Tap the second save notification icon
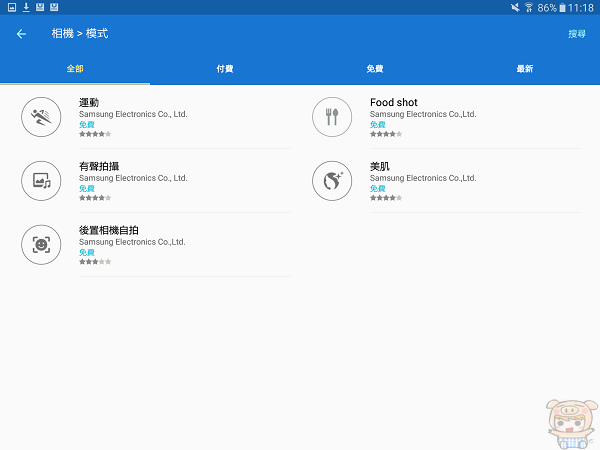Screen dimensions: 600x450 54,7
